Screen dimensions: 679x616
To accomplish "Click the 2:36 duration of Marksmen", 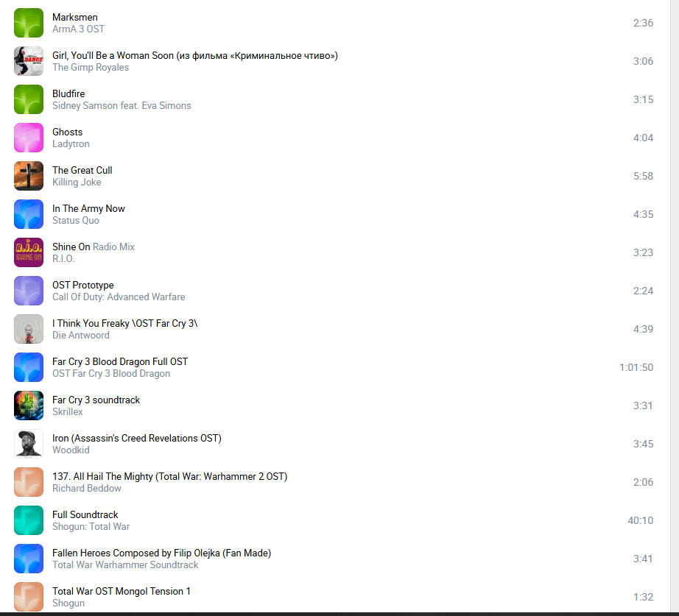I will 643,23.
